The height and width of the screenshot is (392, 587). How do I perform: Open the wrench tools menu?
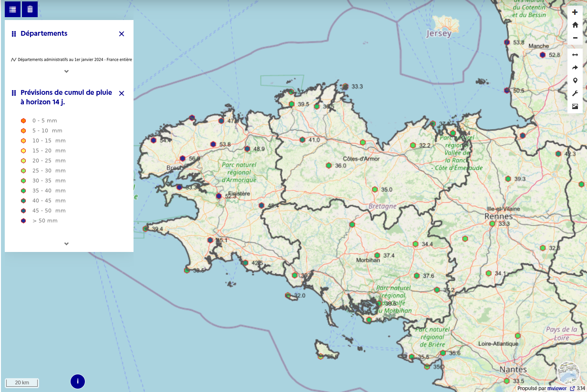pyautogui.click(x=575, y=93)
